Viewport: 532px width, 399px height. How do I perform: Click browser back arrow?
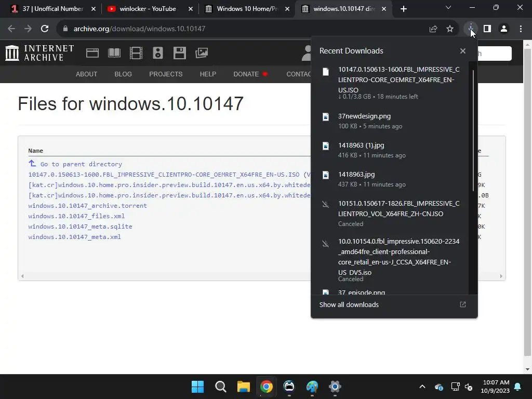click(x=11, y=29)
